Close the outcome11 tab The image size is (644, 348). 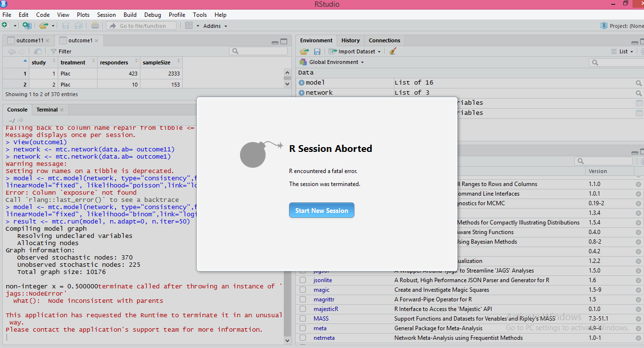point(47,40)
